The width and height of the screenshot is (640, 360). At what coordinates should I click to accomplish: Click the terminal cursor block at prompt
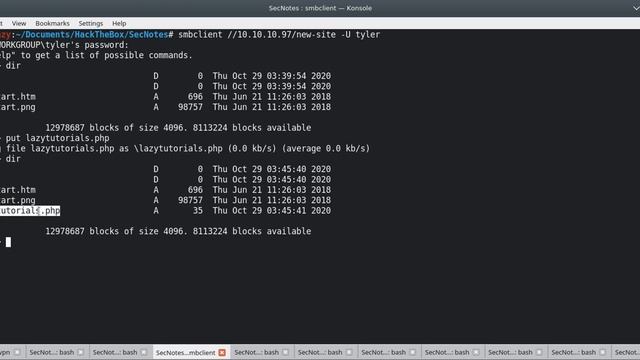point(8,242)
